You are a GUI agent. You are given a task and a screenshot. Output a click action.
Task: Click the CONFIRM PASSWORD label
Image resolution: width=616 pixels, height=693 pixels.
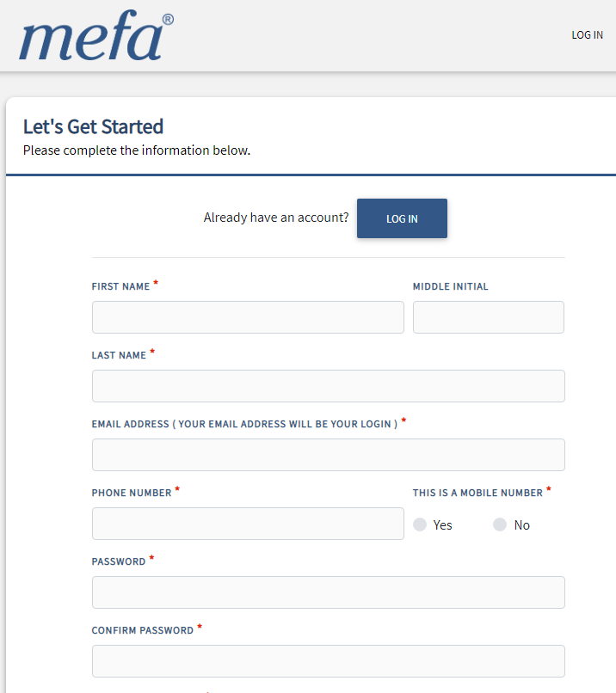[143, 630]
